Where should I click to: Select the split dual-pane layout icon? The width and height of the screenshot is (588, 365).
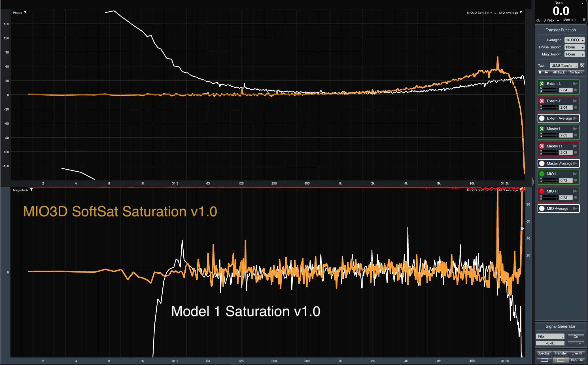(x=561, y=360)
